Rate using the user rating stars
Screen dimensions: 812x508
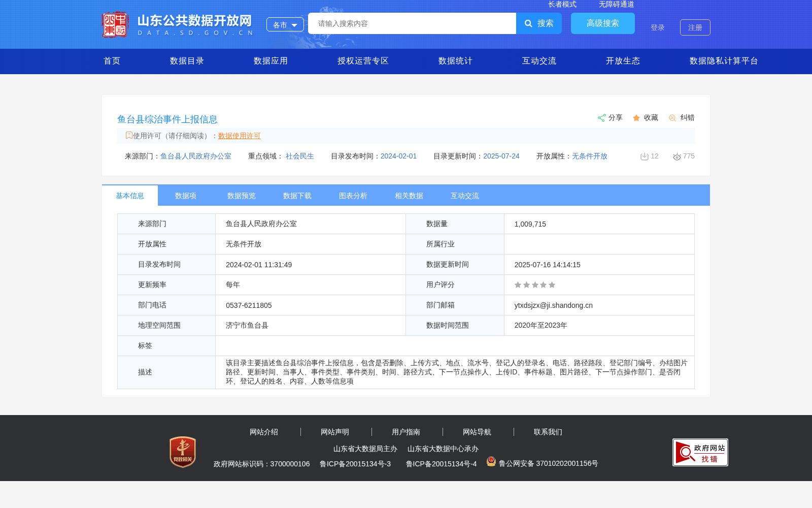click(x=535, y=285)
